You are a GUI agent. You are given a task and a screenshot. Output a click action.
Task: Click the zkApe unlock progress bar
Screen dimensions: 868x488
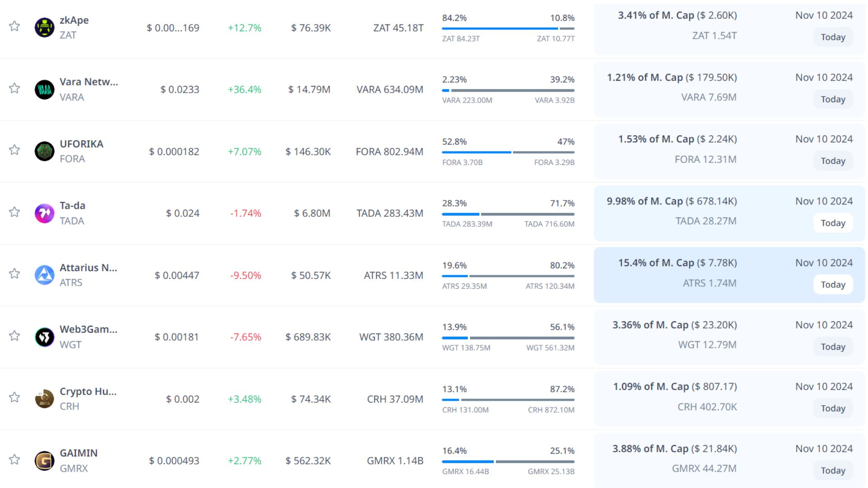pyautogui.click(x=508, y=28)
